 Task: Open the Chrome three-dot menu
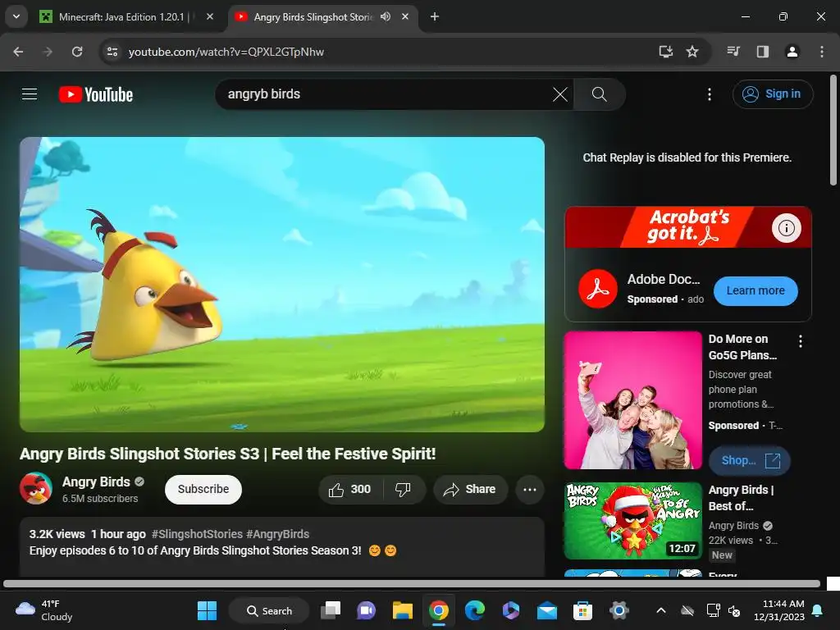822,52
